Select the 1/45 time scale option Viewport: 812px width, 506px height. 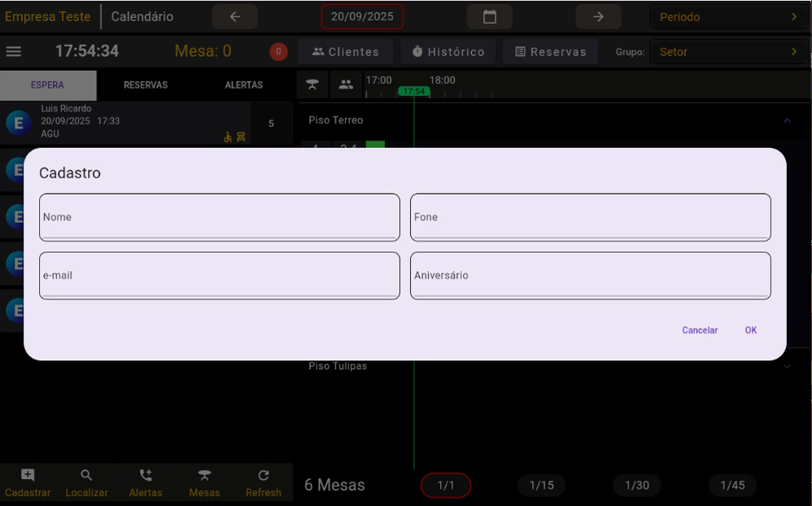coord(732,486)
